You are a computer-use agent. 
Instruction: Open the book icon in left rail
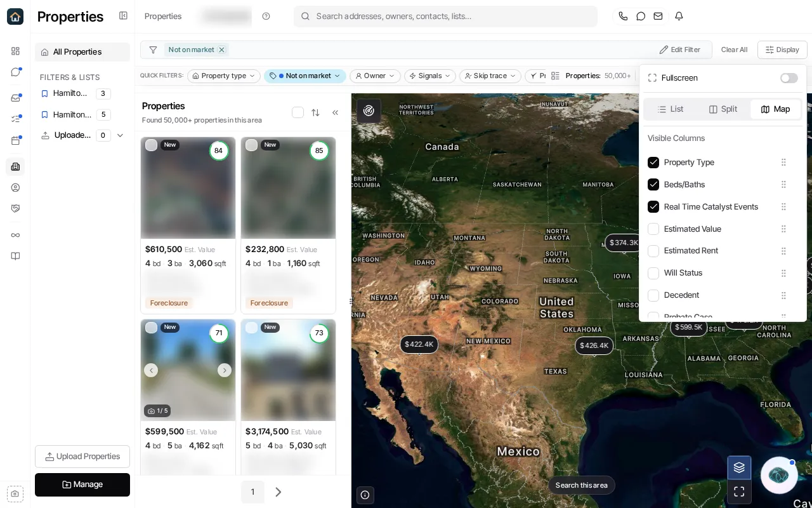[15, 256]
